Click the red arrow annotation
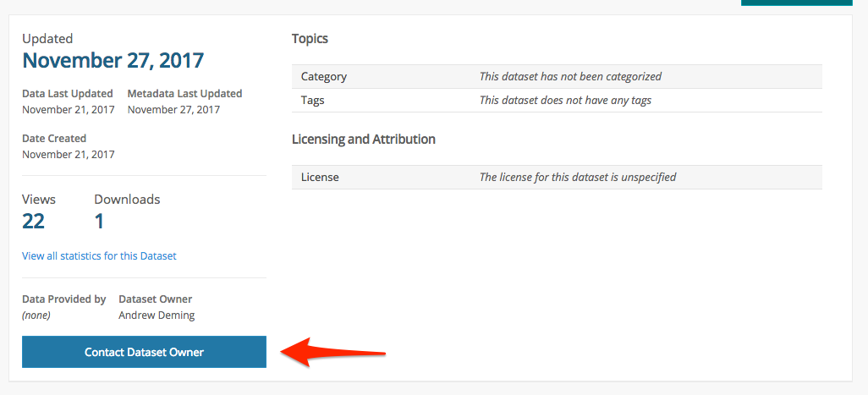Screen dimensions: 868x395 [x=332, y=353]
